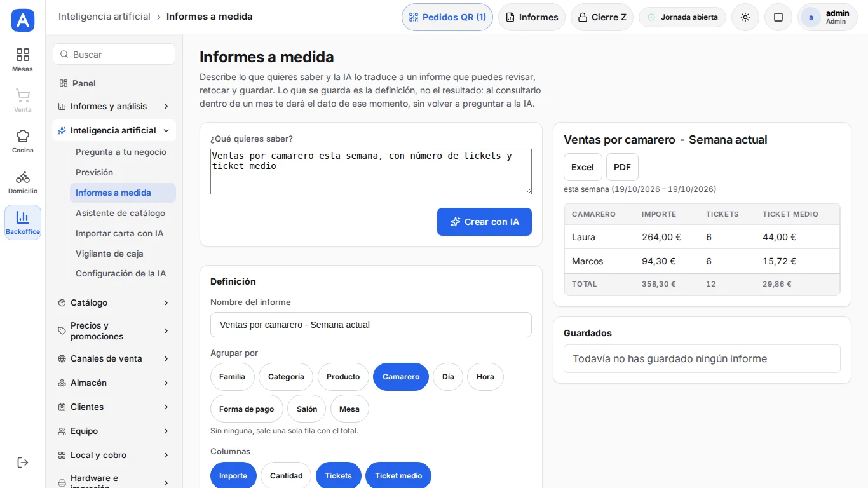This screenshot has width=868, height=488.
Task: Export the report to Excel
Action: [x=583, y=167]
